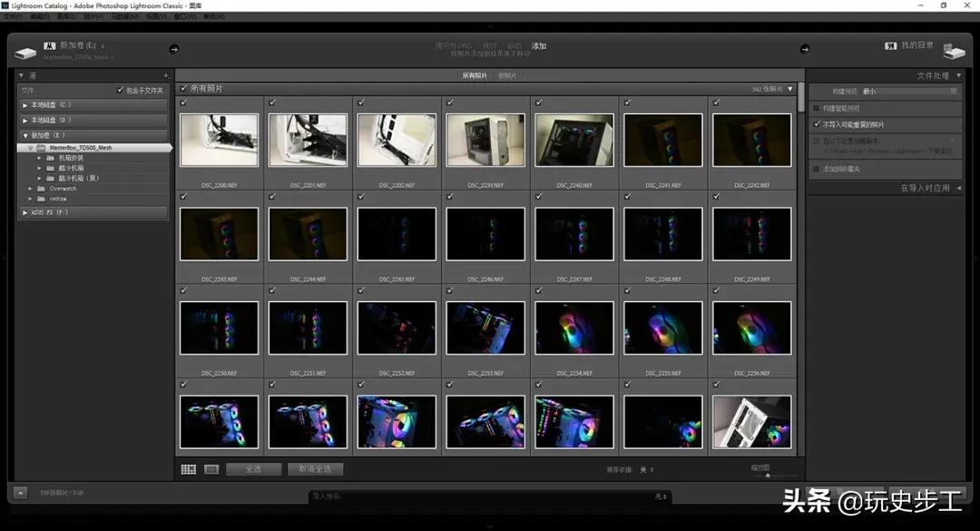Click the arrow icon next to source 新加卷 (E:)
This screenshot has height=531, width=980.
tap(173, 49)
